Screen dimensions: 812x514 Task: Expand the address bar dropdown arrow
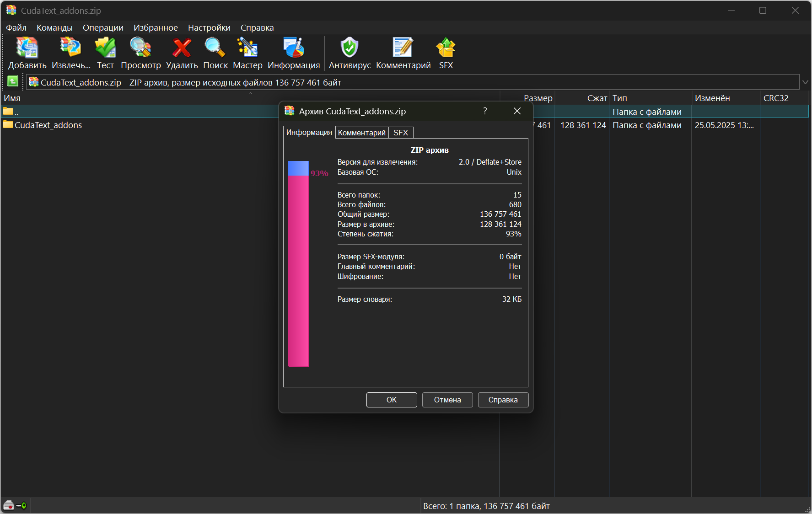[x=805, y=82]
